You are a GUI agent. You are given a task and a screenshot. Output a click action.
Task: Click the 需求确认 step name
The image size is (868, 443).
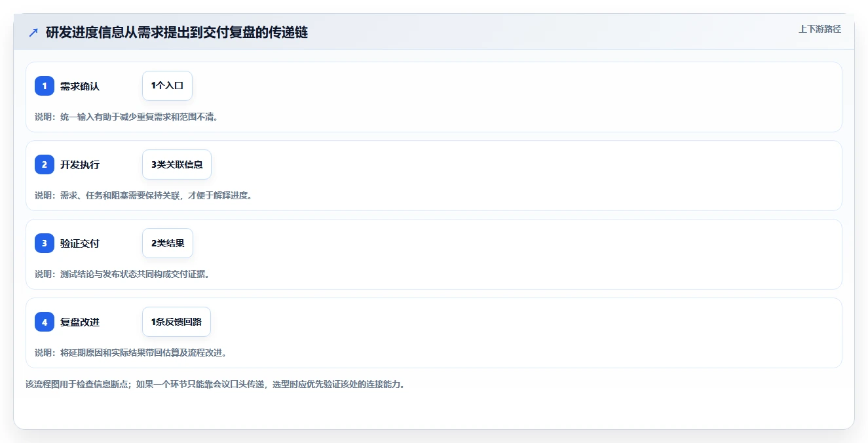point(80,86)
